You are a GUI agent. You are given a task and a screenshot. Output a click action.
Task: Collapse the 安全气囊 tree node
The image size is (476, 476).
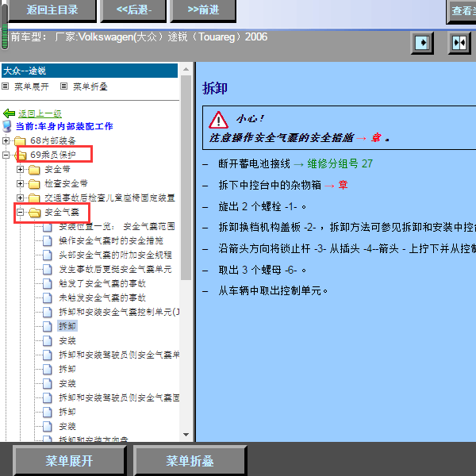pos(20,212)
